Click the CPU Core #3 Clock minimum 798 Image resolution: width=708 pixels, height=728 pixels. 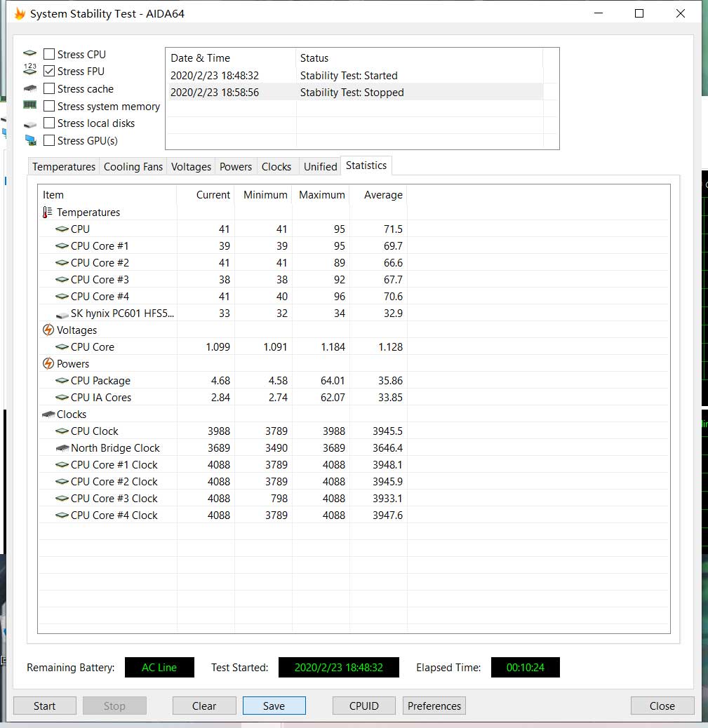point(279,498)
